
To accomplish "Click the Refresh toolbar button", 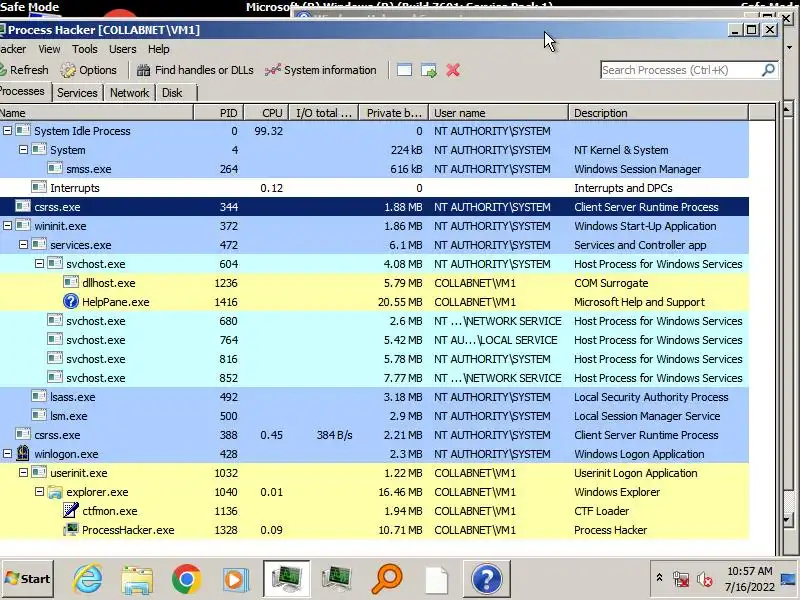I will pyautogui.click(x=23, y=70).
